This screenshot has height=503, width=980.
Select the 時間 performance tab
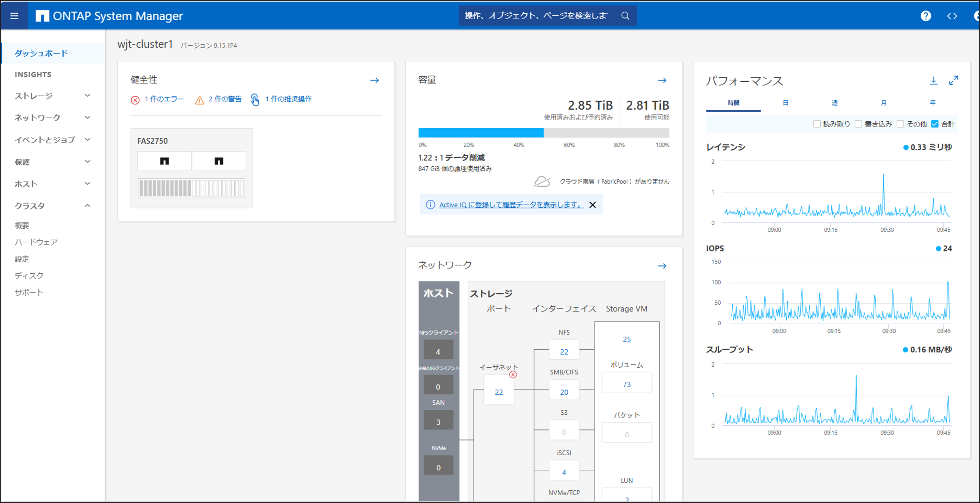tap(734, 103)
